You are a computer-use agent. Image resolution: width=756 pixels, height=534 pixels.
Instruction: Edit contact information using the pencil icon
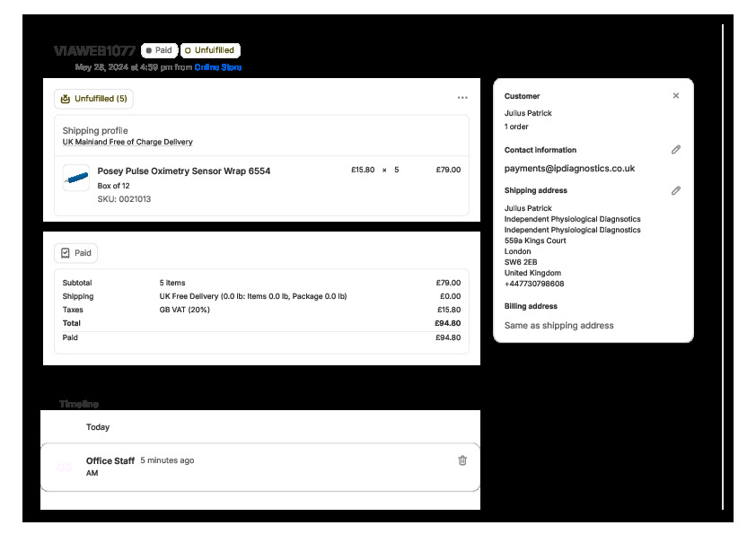pos(676,150)
